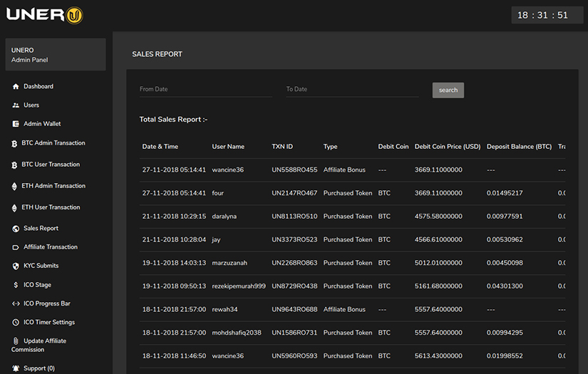Click the ICO Stage dollar icon

tap(16, 285)
